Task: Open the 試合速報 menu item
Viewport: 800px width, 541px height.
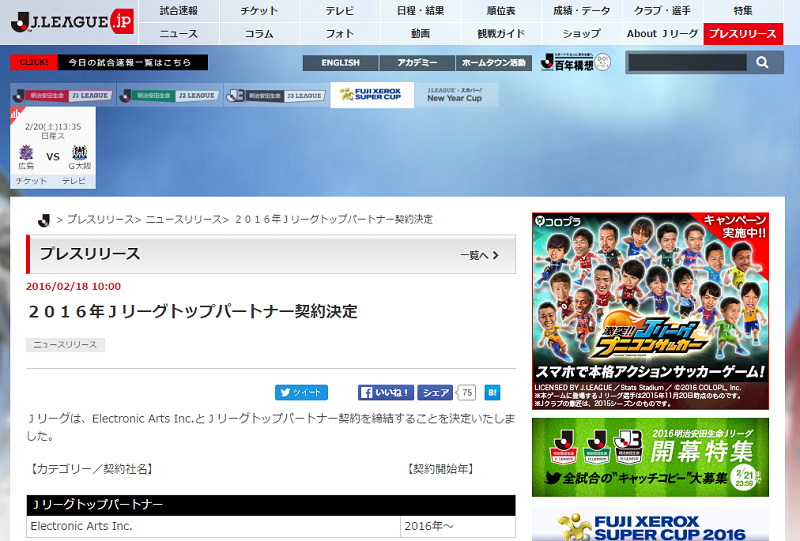Action: point(178,11)
